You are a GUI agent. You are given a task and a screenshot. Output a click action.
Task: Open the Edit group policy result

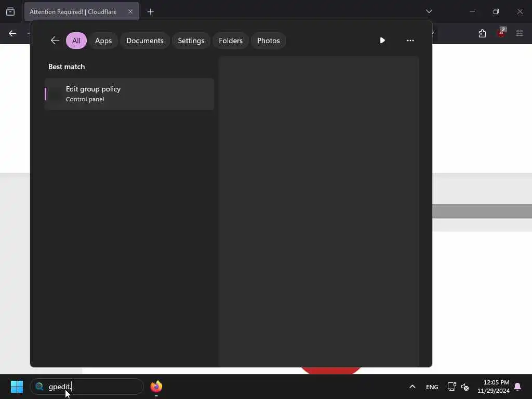129,94
